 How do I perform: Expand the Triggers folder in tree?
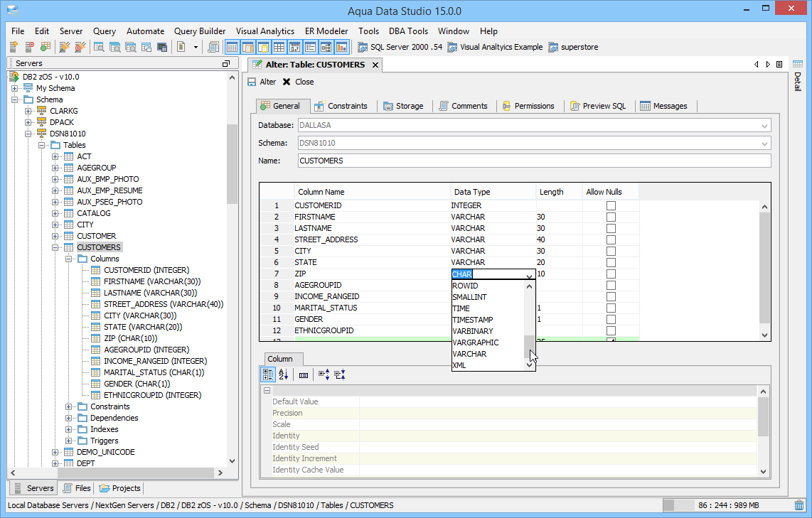coord(69,441)
